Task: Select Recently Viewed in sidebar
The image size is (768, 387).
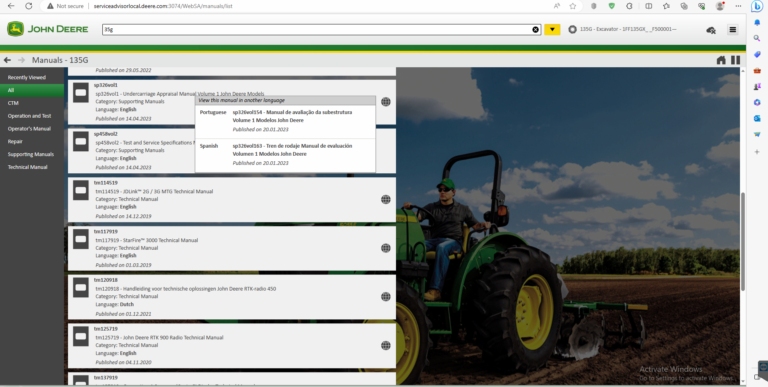Action: point(32,77)
